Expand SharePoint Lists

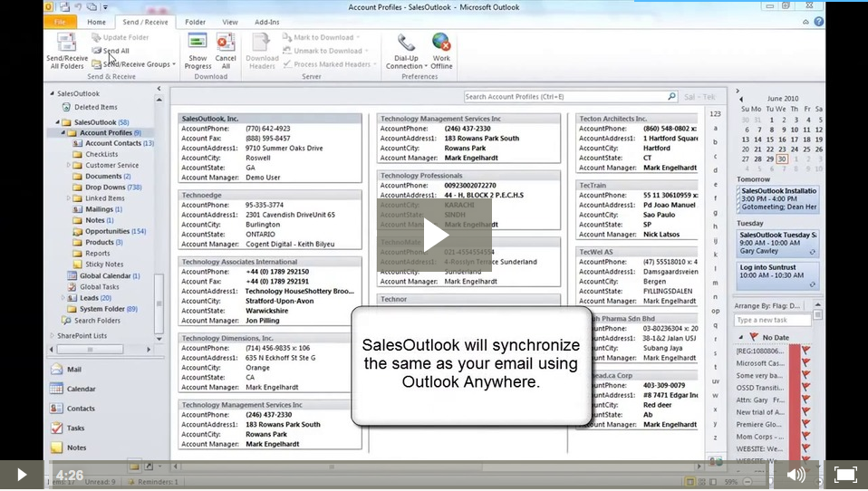(x=53, y=335)
